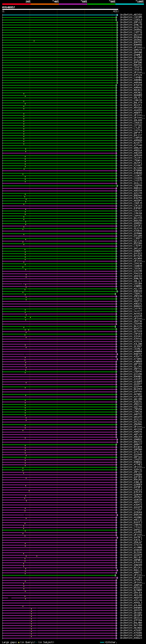Click the query end position 421
146x644 pixels.
click(x=115, y=11)
